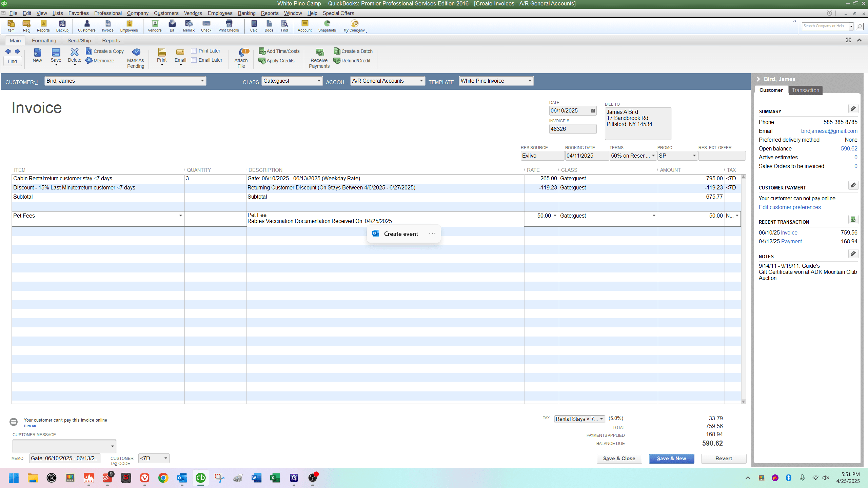The height and width of the screenshot is (488, 868).
Task: Open QuickBooks from the Windows taskbar
Action: [x=201, y=478]
